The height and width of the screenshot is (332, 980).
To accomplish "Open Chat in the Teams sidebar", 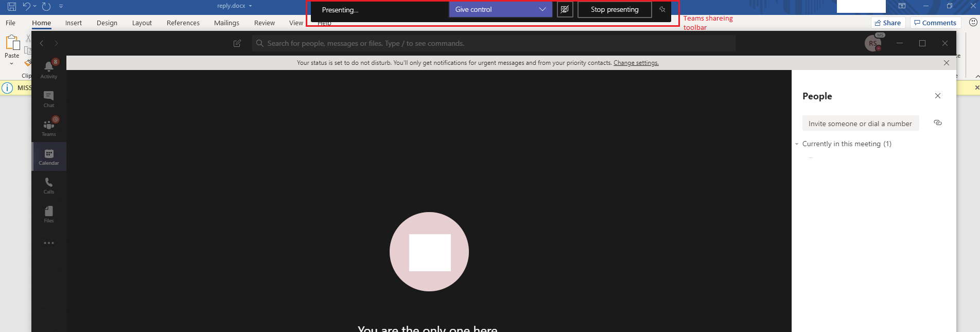I will (x=49, y=99).
